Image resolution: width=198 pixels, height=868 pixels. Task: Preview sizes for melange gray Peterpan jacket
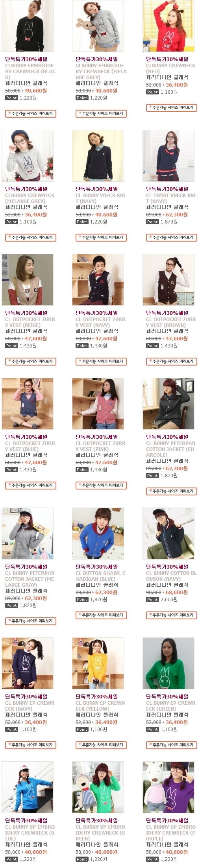31,621
